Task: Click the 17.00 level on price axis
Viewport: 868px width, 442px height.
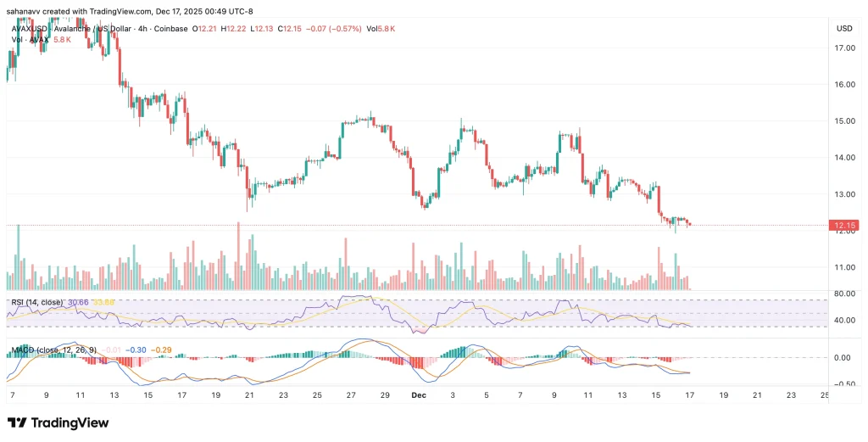Action: (843, 48)
